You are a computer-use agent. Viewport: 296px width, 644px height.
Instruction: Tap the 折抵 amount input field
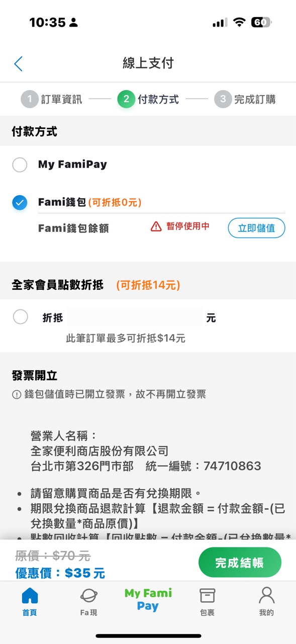coord(135,317)
